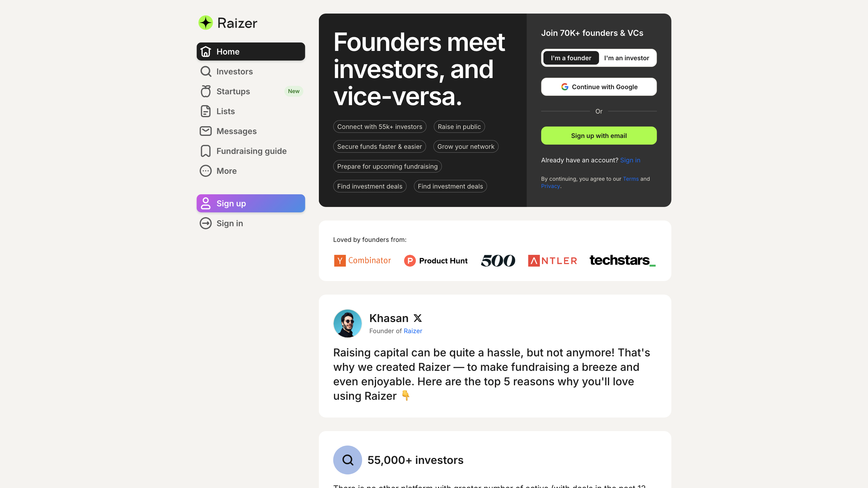Image resolution: width=868 pixels, height=488 pixels.
Task: Click the Fundraising guide bookmark icon
Action: tap(206, 151)
